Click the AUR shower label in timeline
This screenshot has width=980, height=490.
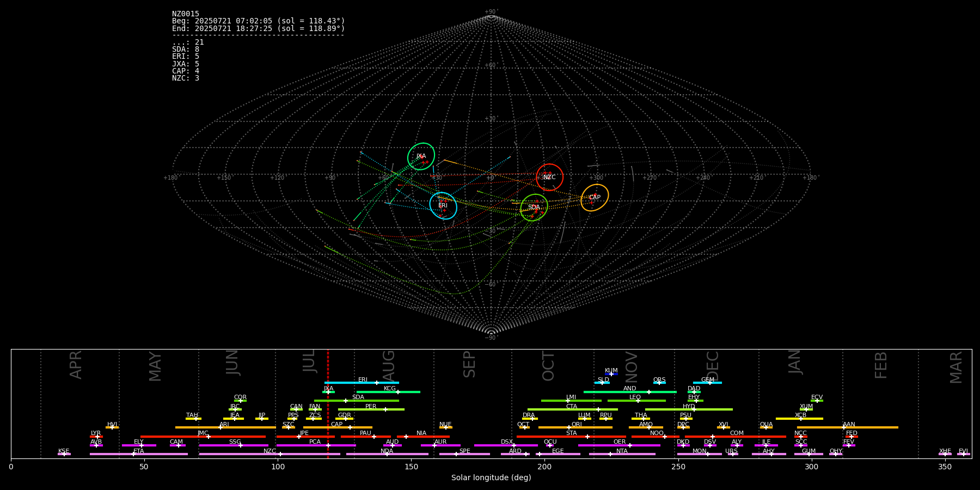coord(440,442)
